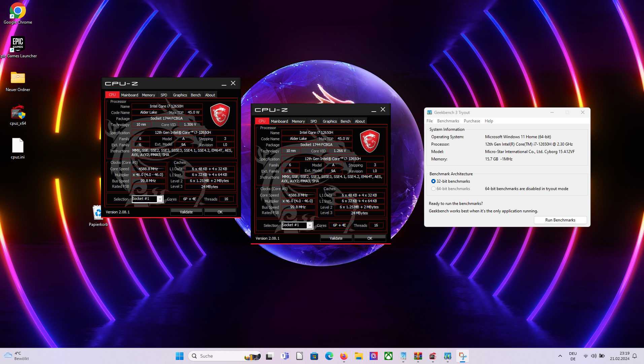
Task: Switch to Mainboard tab in right CPU-Z
Action: [x=279, y=121]
